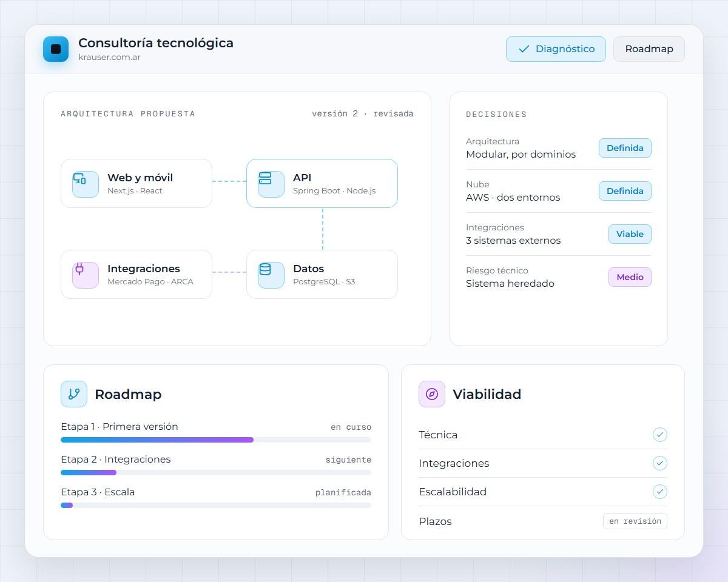Click the Medio badge for Riesgo técnico

point(630,277)
